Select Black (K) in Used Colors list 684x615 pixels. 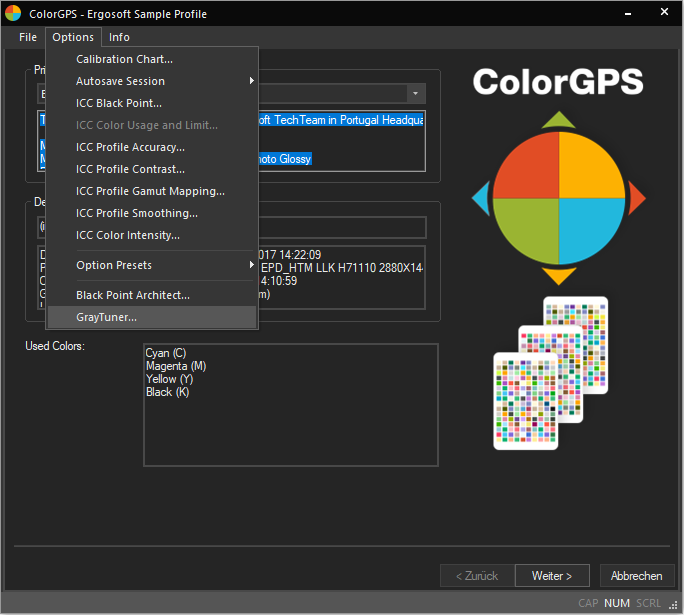168,392
